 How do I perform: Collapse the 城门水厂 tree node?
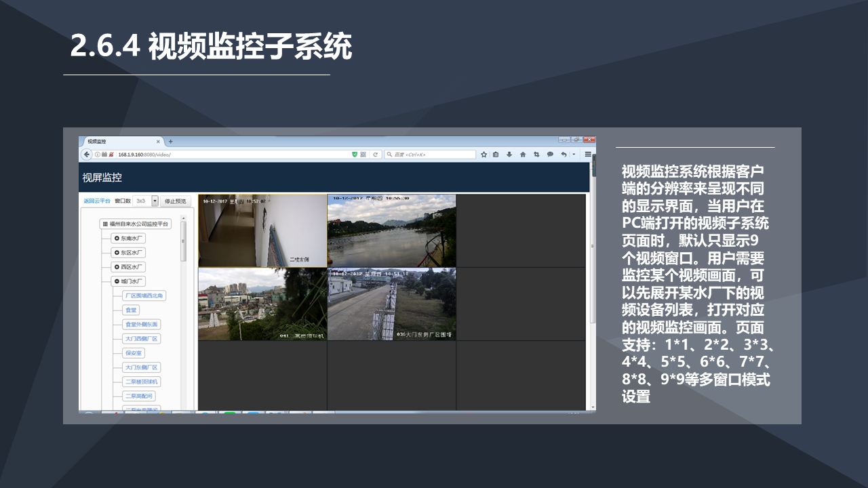point(128,281)
